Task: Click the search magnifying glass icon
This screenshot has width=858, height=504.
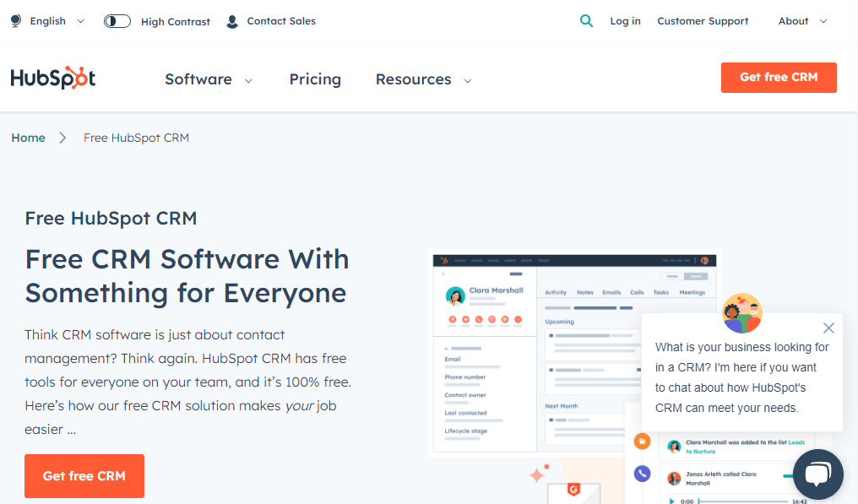Action: [x=587, y=20]
